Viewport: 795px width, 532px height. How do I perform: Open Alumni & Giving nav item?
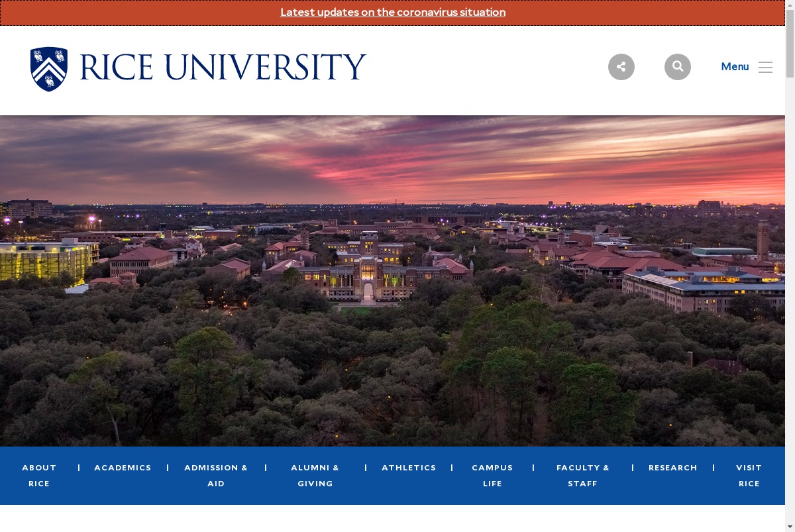(315, 476)
